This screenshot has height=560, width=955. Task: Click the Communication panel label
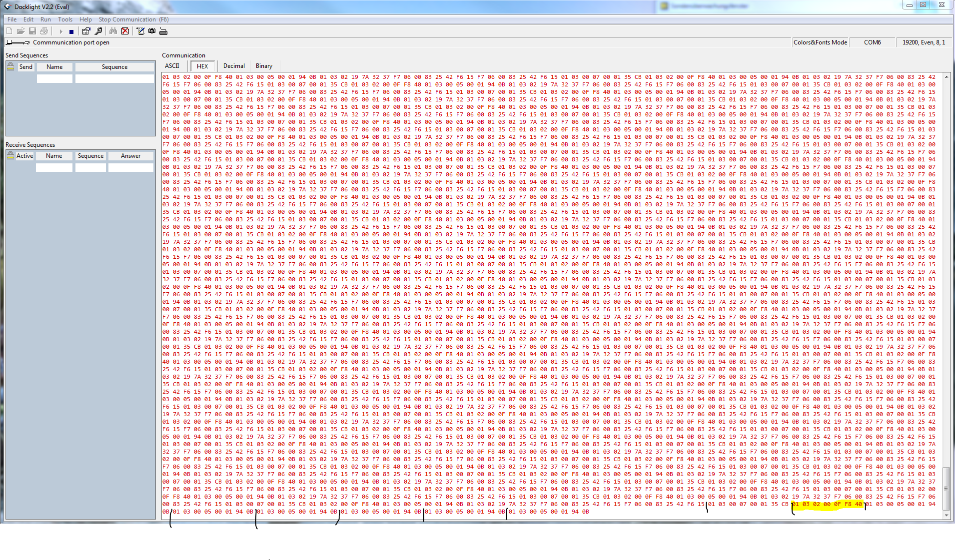[183, 55]
